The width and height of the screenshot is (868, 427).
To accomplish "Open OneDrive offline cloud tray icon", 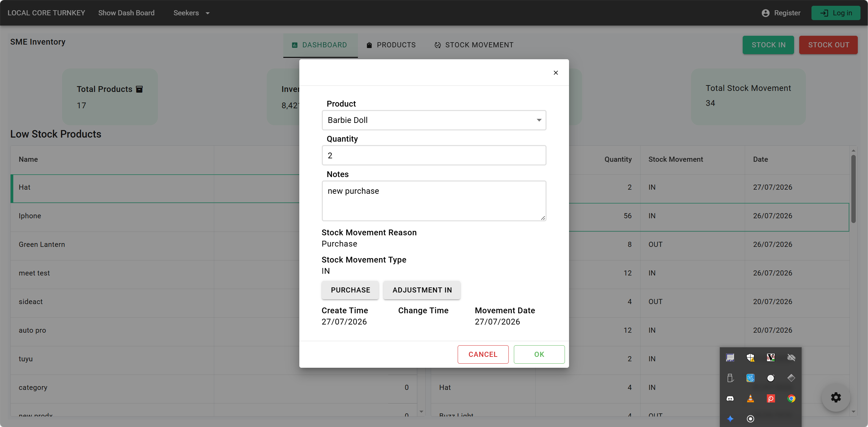I will click(x=791, y=358).
